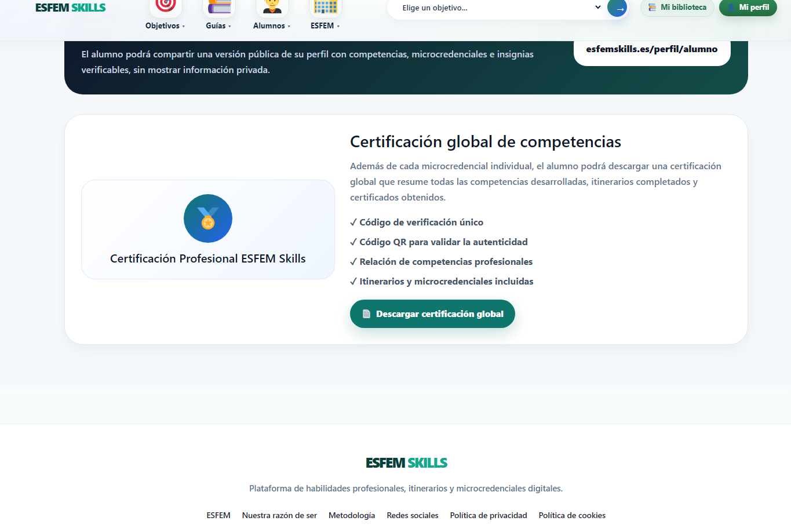Expand the Objetivos menu
The width and height of the screenshot is (791, 532).
pyautogui.click(x=165, y=26)
